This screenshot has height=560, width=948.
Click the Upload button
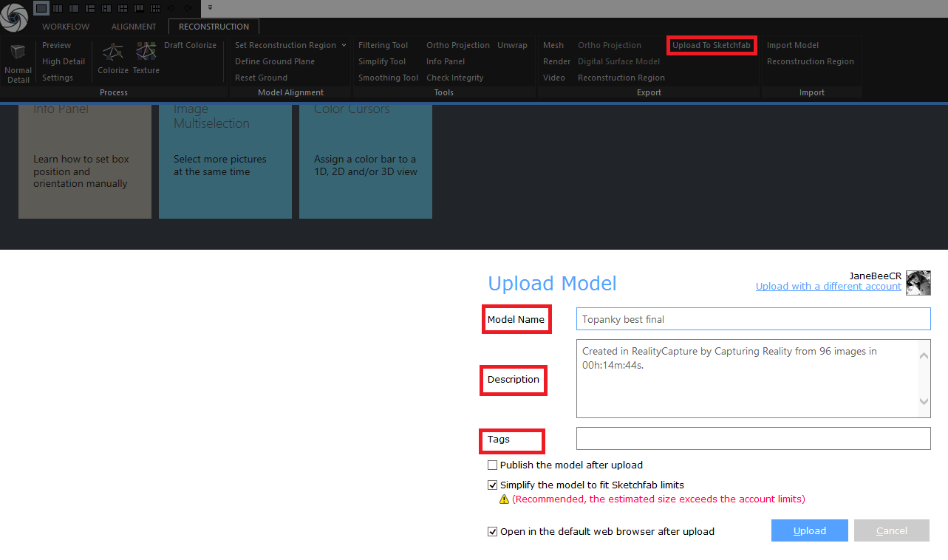click(x=810, y=530)
